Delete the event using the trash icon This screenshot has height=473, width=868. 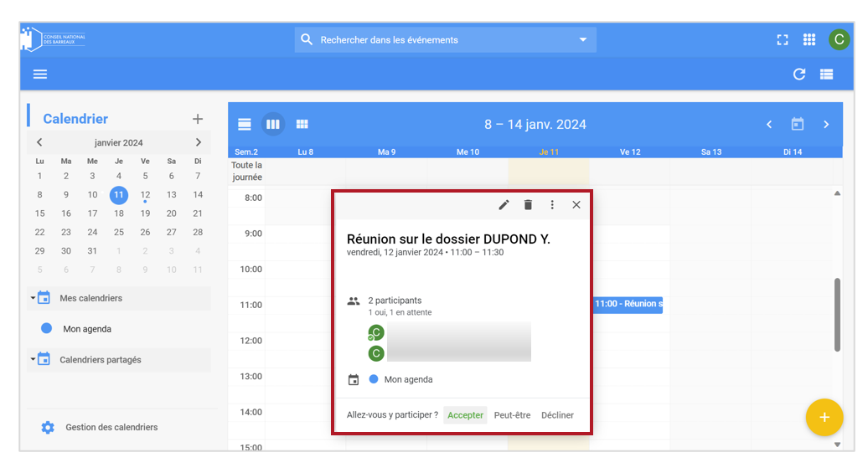point(528,205)
